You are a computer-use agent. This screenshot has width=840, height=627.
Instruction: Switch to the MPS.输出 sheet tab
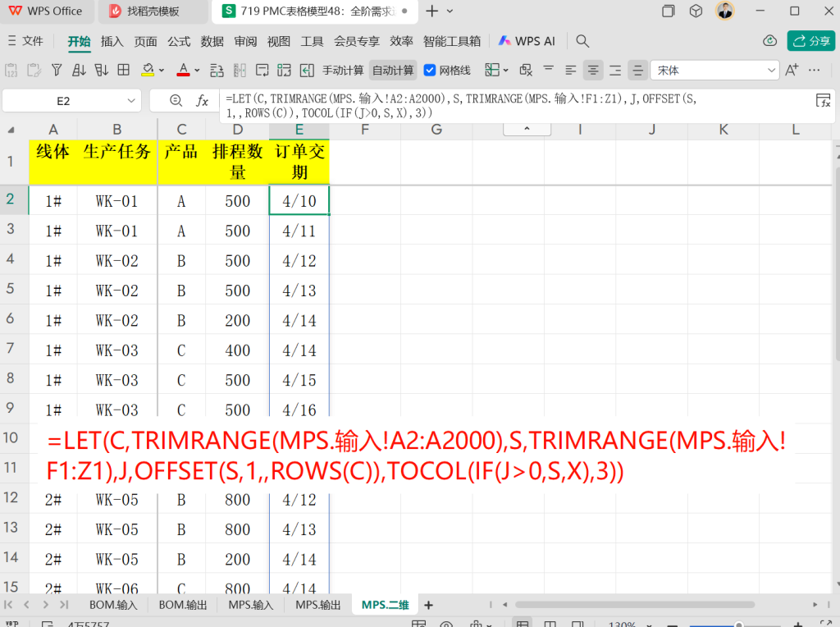point(318,605)
